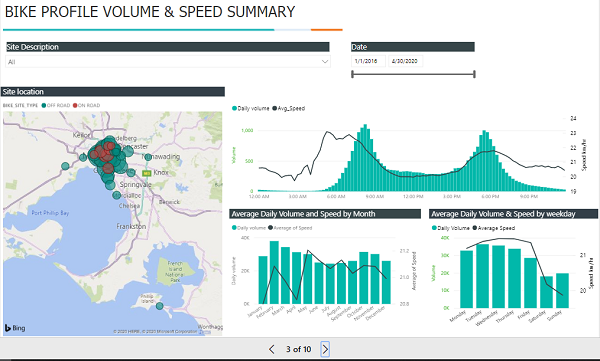600x361 pixels.
Task: Select Daily volume legend in monthly chart
Action: 249,228
